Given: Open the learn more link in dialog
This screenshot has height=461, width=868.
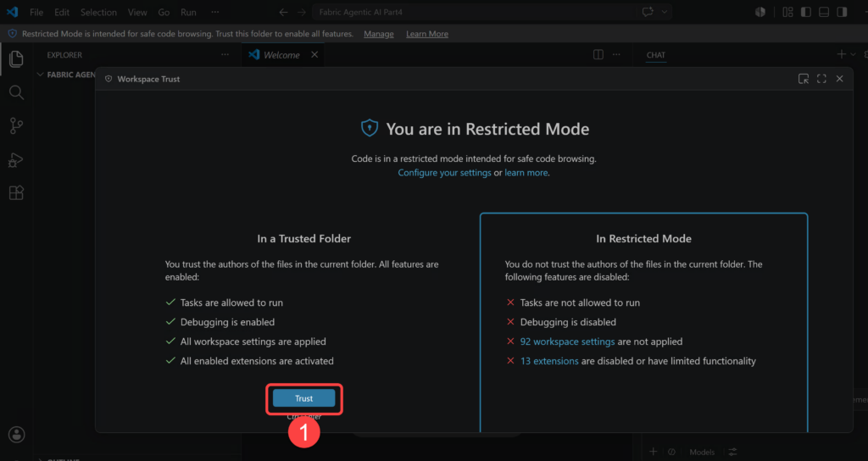Looking at the screenshot, I should pyautogui.click(x=526, y=173).
